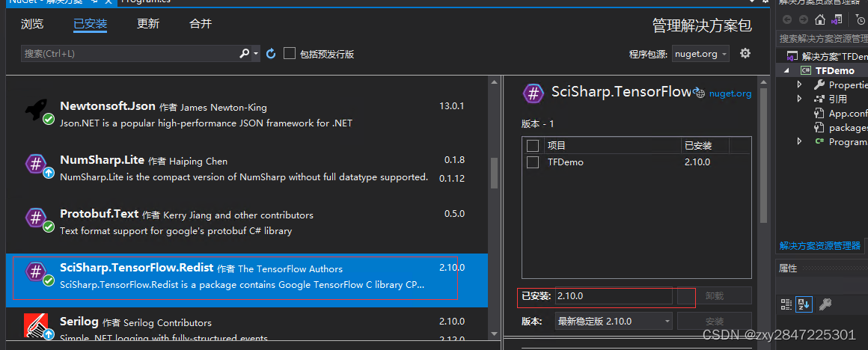Click the Newtonsoft.Json rocket package icon
The image size is (868, 350).
coord(37,110)
